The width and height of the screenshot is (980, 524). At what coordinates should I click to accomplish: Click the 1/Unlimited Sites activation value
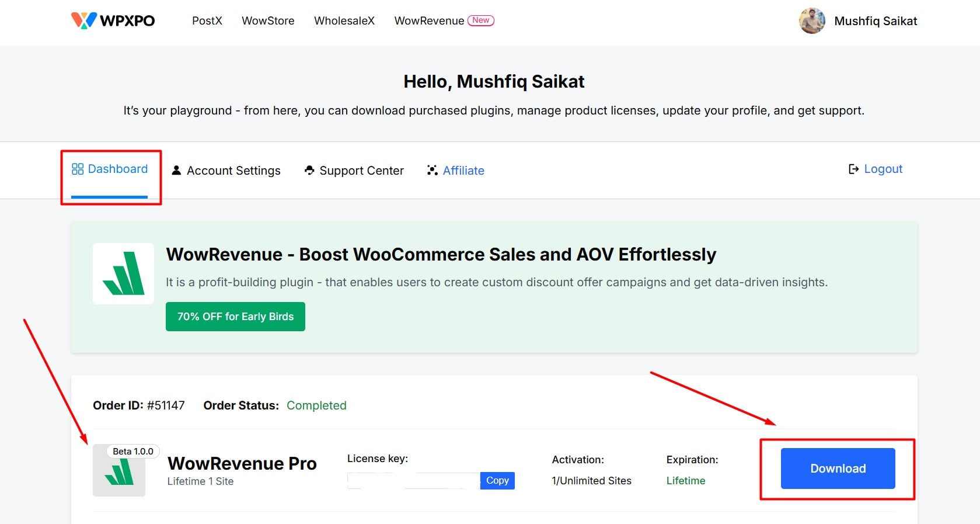592,481
